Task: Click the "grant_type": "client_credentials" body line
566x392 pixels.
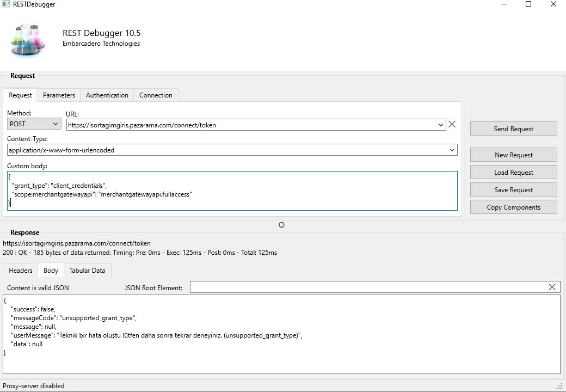Action: 59,186
